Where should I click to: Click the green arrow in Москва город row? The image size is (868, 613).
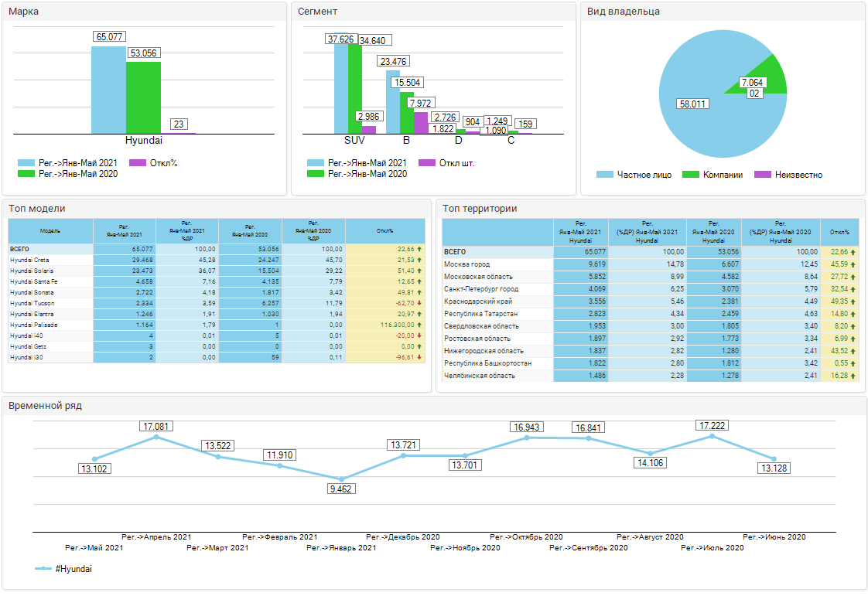tap(853, 264)
